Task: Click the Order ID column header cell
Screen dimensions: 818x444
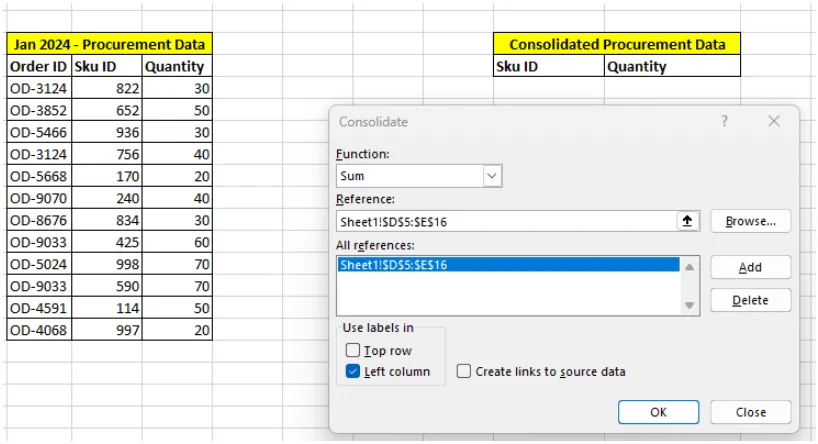Action: (39, 66)
